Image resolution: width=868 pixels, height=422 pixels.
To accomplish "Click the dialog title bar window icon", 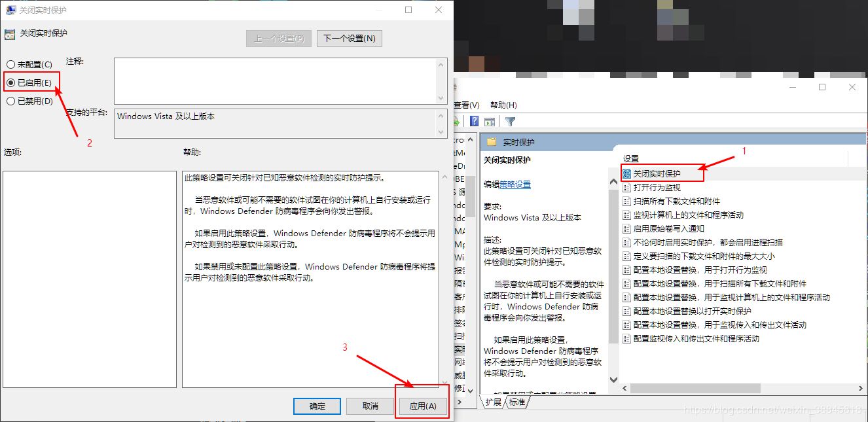I will tap(10, 10).
